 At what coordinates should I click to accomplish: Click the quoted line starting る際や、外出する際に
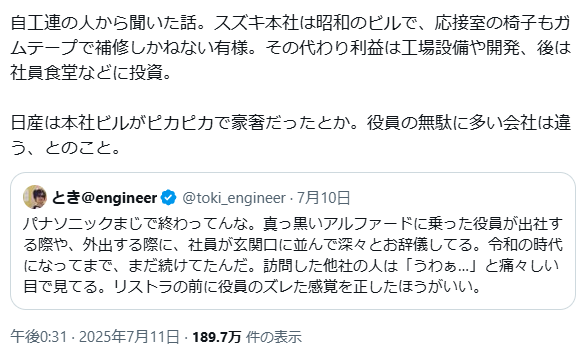coord(293,244)
